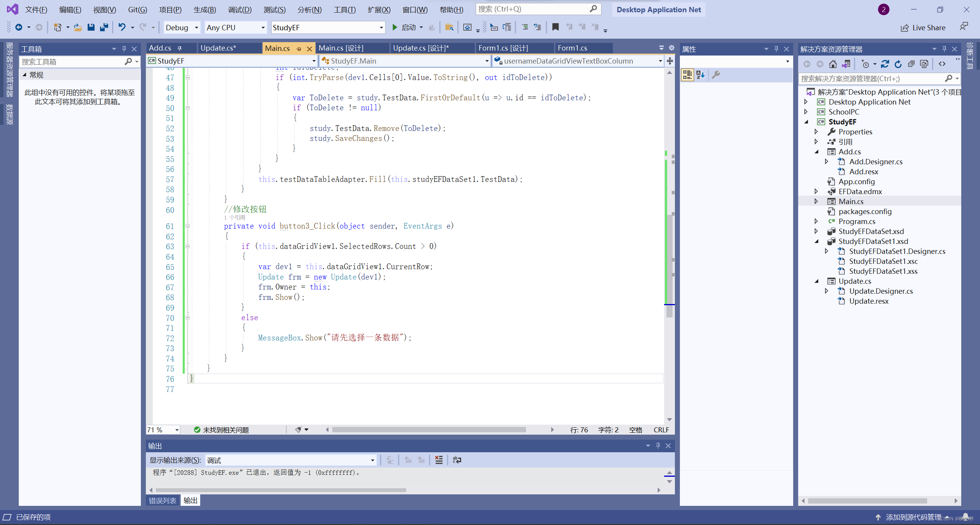Open the Debug configuration dropdown
Viewport: 980px width, 525px height.
click(196, 28)
